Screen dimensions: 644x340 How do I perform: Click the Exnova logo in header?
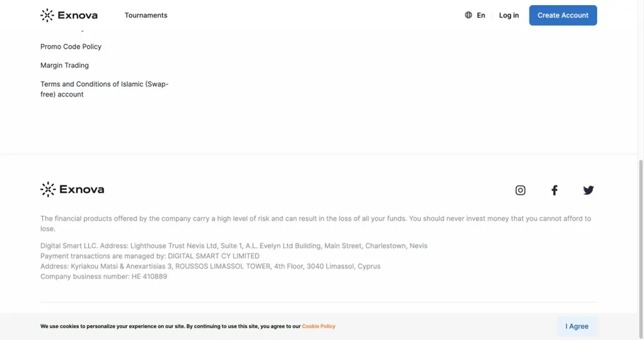click(69, 15)
